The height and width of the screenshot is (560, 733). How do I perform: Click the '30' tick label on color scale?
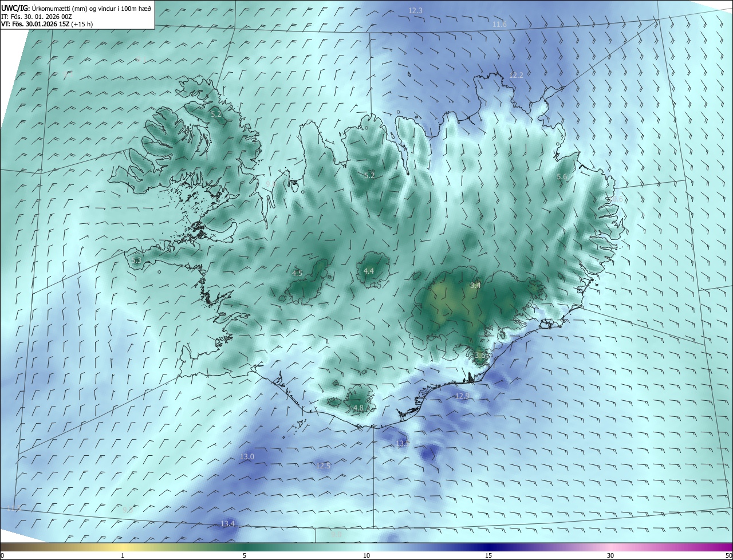(610, 556)
